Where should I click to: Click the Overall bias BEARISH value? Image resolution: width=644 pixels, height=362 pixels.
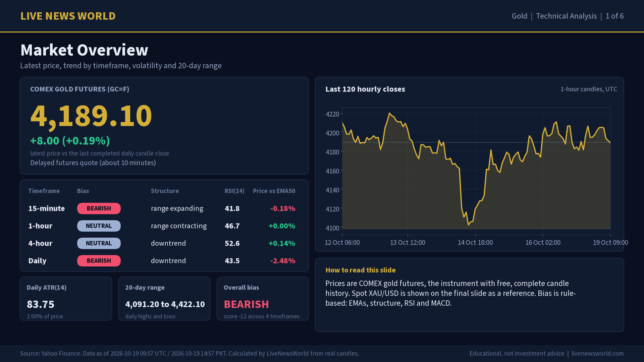(x=246, y=304)
